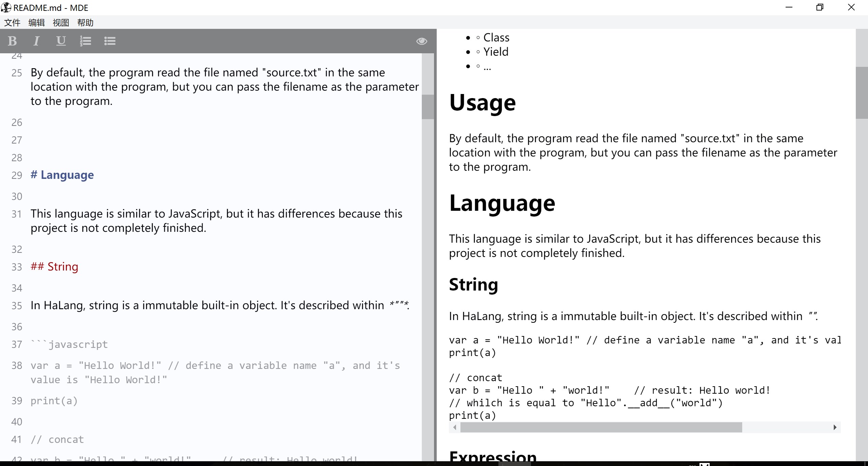This screenshot has width=868, height=466.
Task: Click right arrow of code block scrollbar
Action: (x=835, y=427)
